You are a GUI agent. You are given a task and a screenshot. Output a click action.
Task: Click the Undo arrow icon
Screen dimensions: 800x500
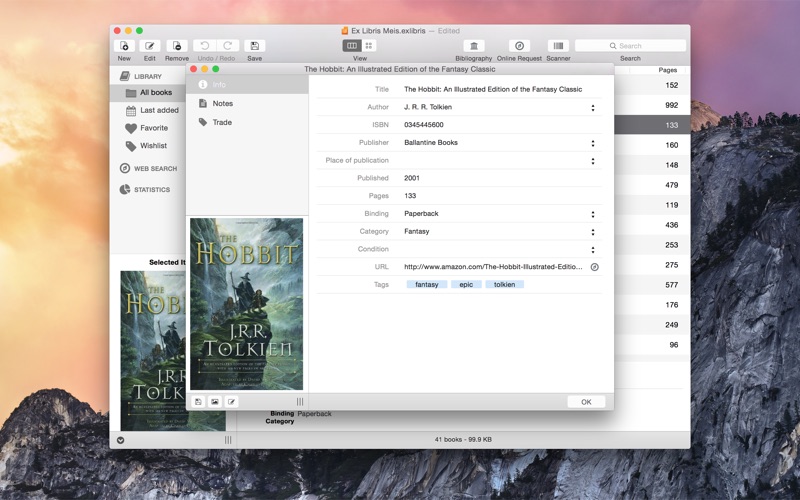pyautogui.click(x=205, y=46)
